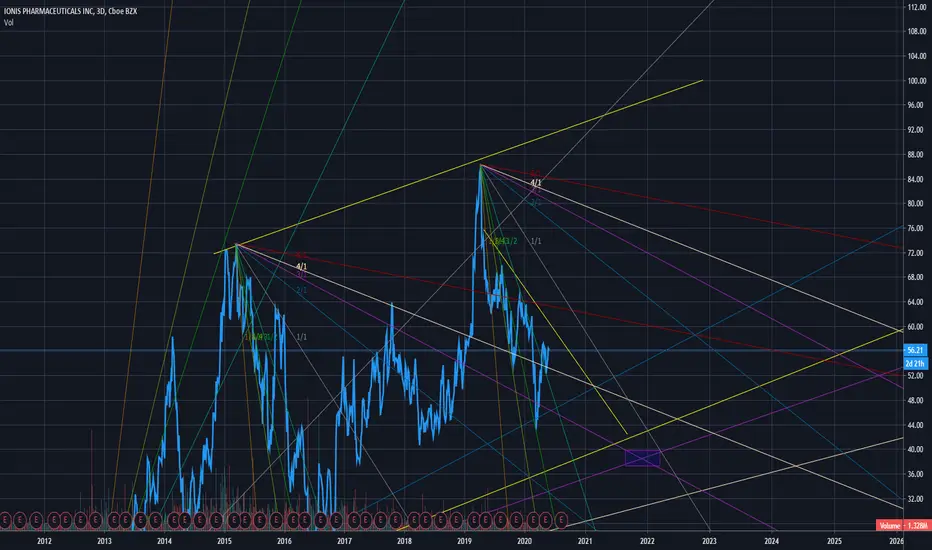Click the Vol indicator legend label

[8, 23]
